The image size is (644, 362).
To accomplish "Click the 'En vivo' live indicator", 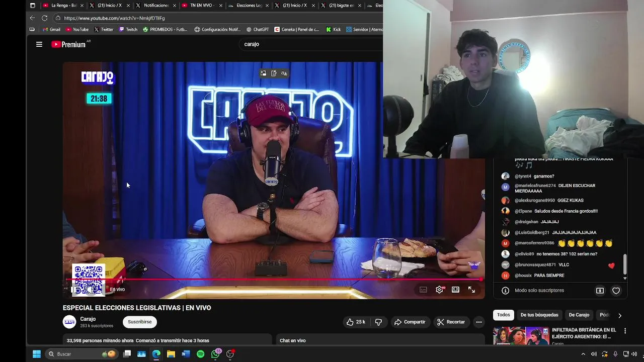I will pyautogui.click(x=117, y=290).
